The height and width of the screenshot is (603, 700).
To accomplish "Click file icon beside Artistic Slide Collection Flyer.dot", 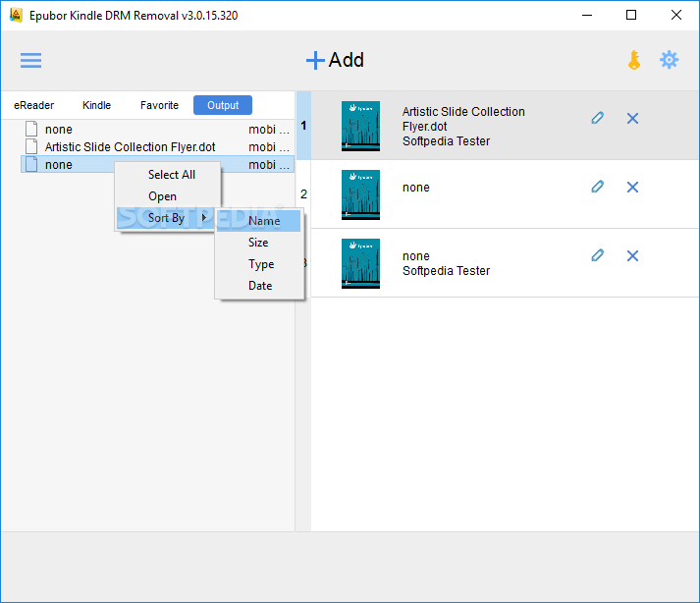I will (31, 146).
